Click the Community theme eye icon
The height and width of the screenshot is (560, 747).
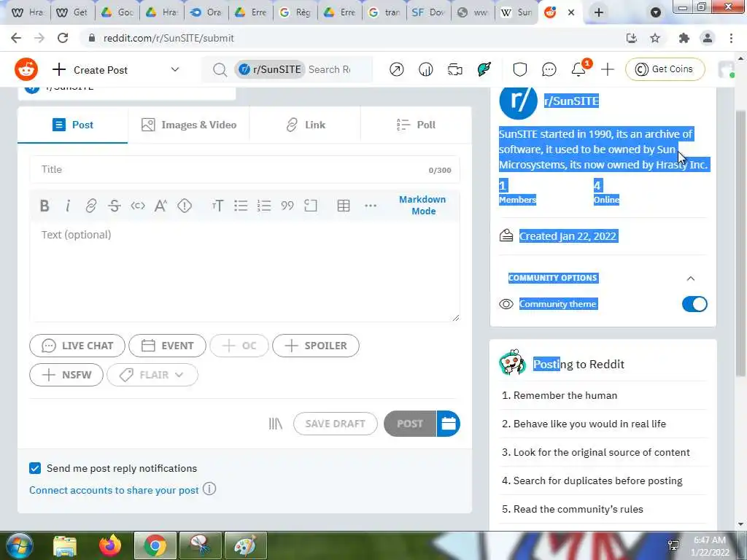tap(506, 304)
